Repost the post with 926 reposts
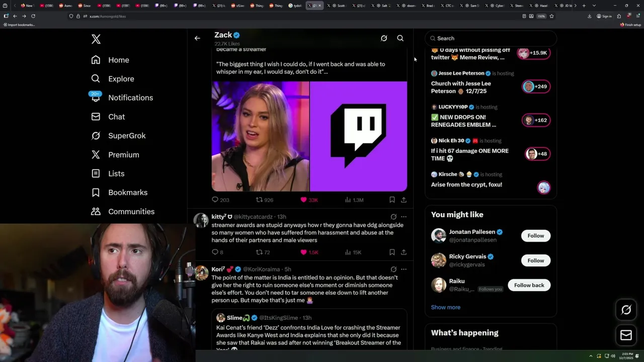The image size is (644, 362). [265, 200]
